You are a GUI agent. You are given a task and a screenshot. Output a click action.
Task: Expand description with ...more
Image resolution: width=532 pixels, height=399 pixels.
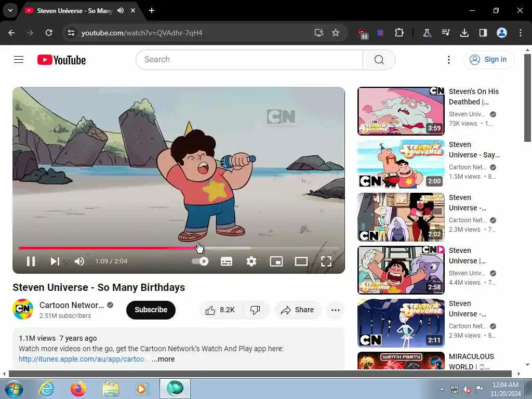(x=163, y=359)
